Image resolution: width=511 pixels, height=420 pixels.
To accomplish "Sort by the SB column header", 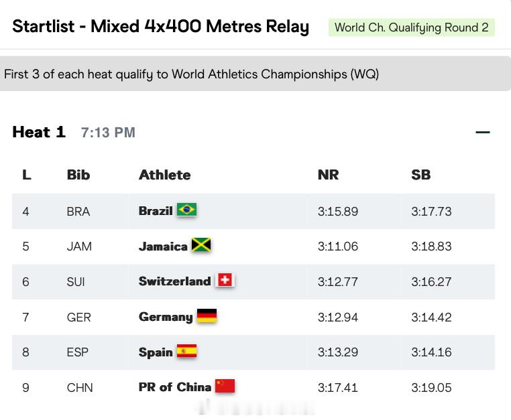I will [x=420, y=175].
